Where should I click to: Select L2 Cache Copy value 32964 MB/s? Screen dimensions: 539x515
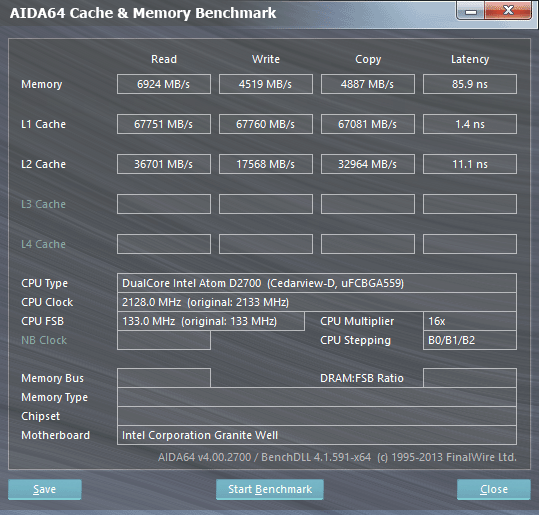point(368,164)
